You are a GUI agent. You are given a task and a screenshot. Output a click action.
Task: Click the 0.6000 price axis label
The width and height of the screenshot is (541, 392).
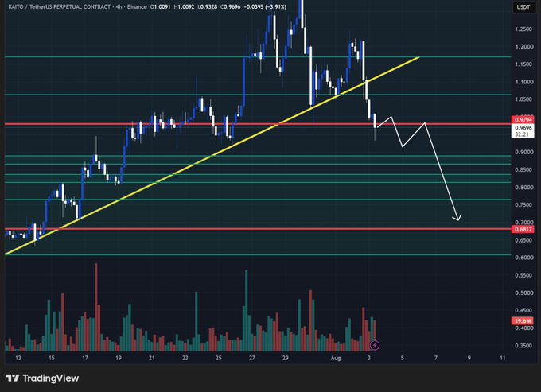click(523, 258)
